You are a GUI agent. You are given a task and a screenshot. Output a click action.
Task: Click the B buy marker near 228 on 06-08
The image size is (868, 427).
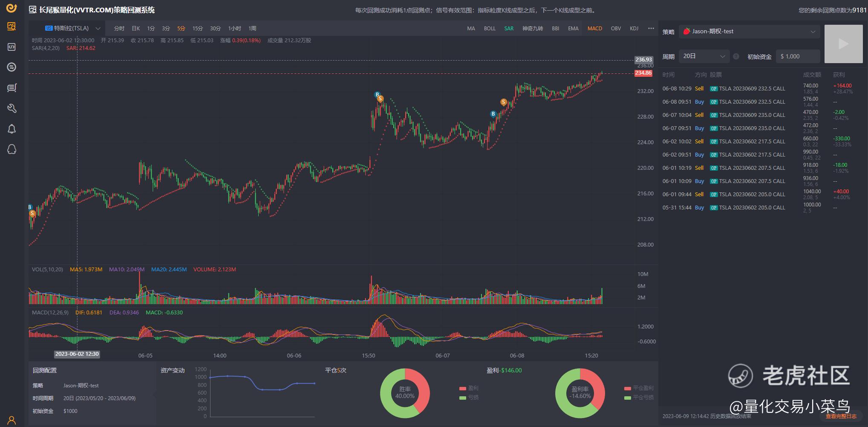point(493,114)
